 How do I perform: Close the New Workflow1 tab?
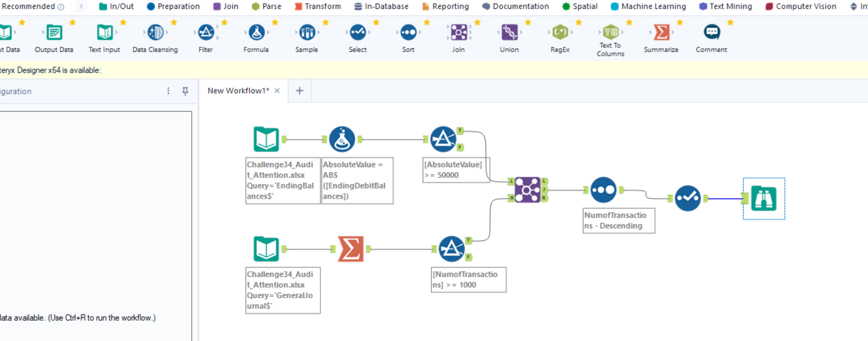(x=277, y=91)
